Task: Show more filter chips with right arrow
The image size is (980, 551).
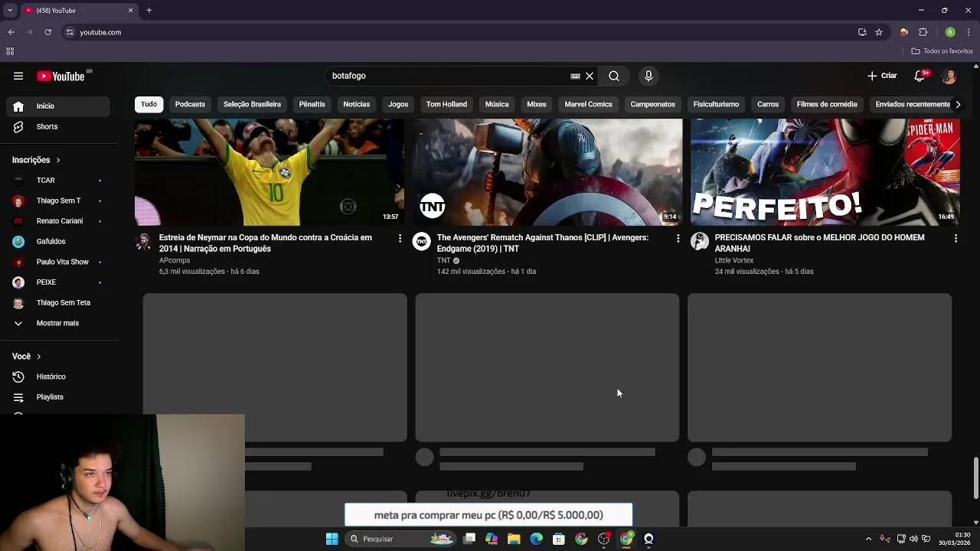Action: pyautogui.click(x=958, y=104)
